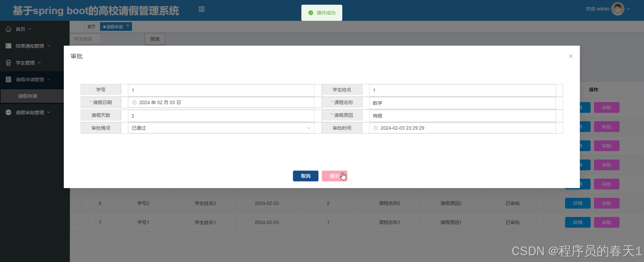Screen dimensions: 644x262
Task: Close the 审批 dialog with X
Action: (x=571, y=56)
